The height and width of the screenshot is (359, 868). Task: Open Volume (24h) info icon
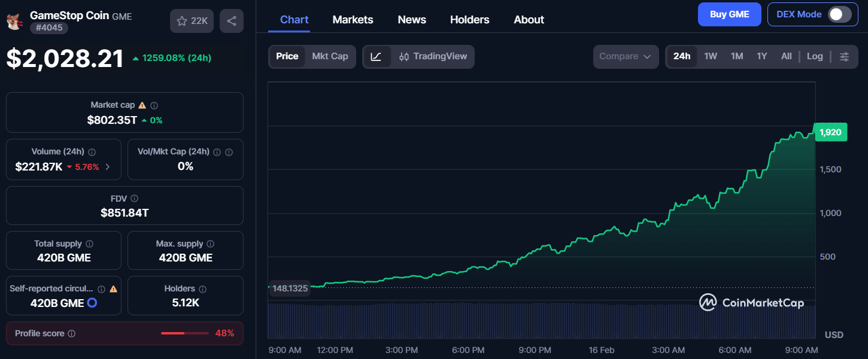[92, 152]
